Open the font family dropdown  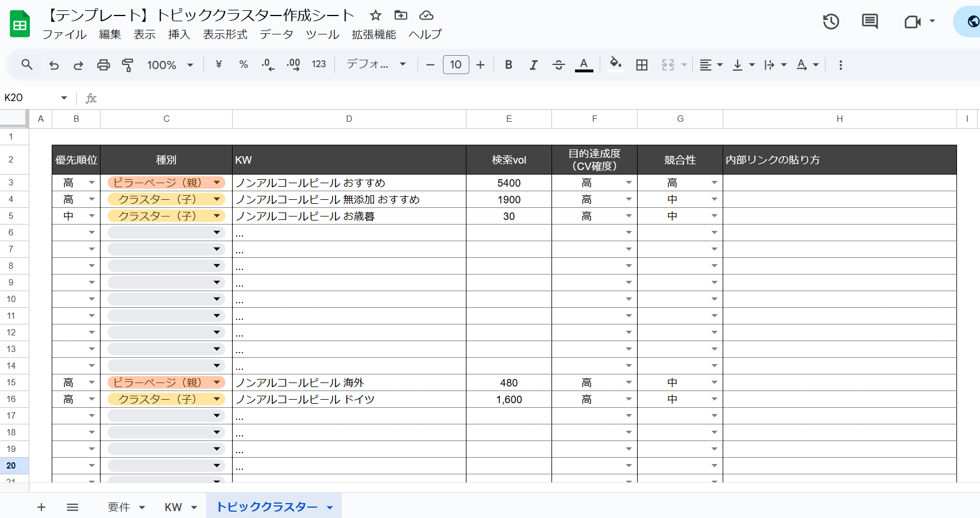tap(376, 64)
